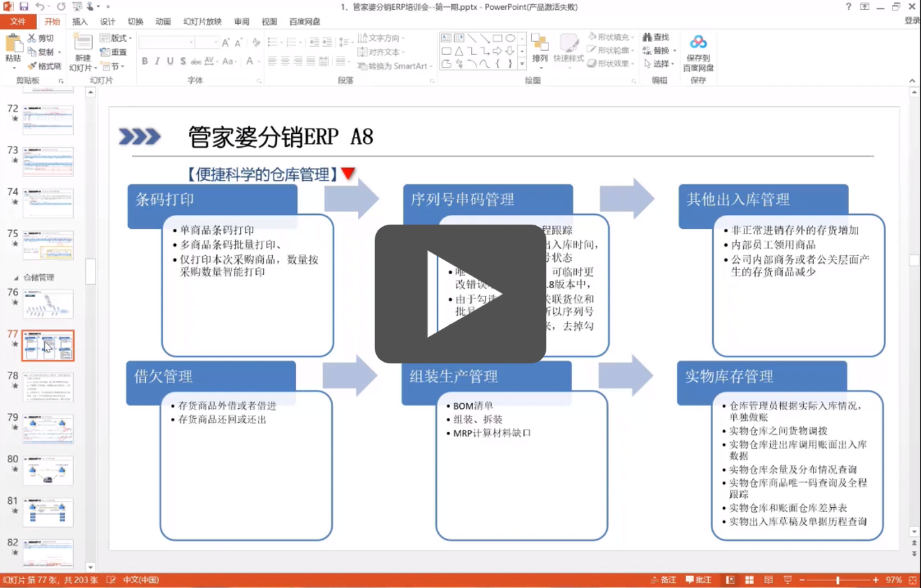Click the zoom slider handle

coord(837,580)
